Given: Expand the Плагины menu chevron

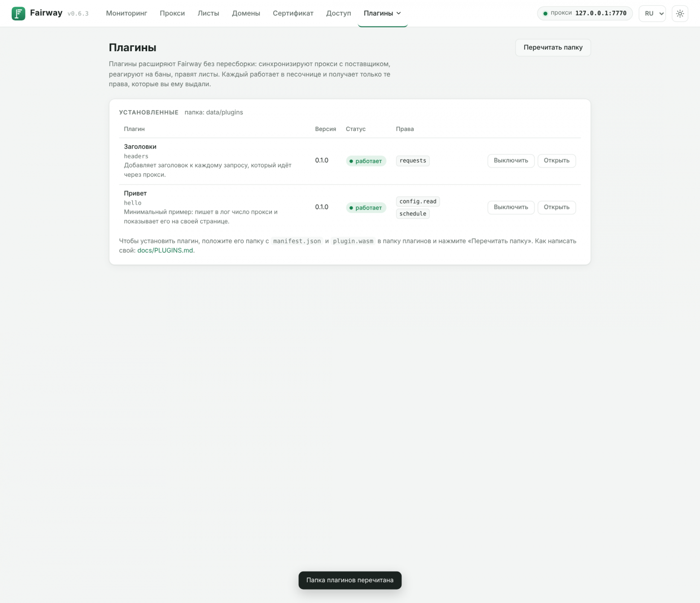Looking at the screenshot, I should pyautogui.click(x=398, y=13).
